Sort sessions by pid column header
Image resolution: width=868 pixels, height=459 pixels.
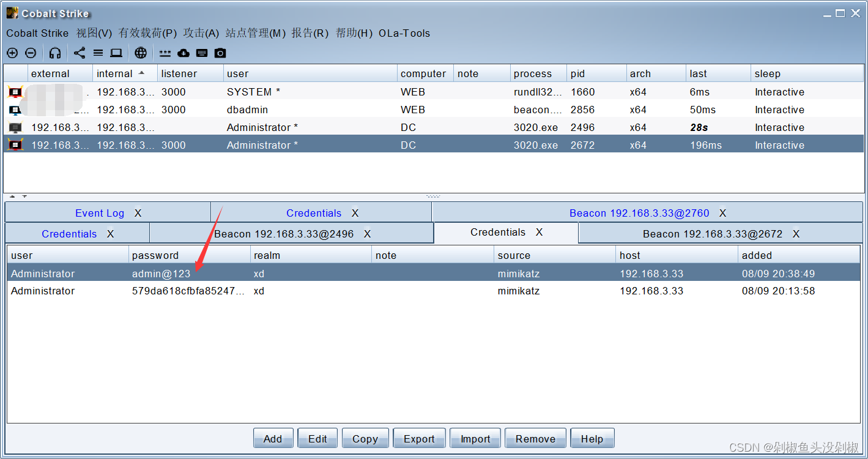[x=596, y=73]
